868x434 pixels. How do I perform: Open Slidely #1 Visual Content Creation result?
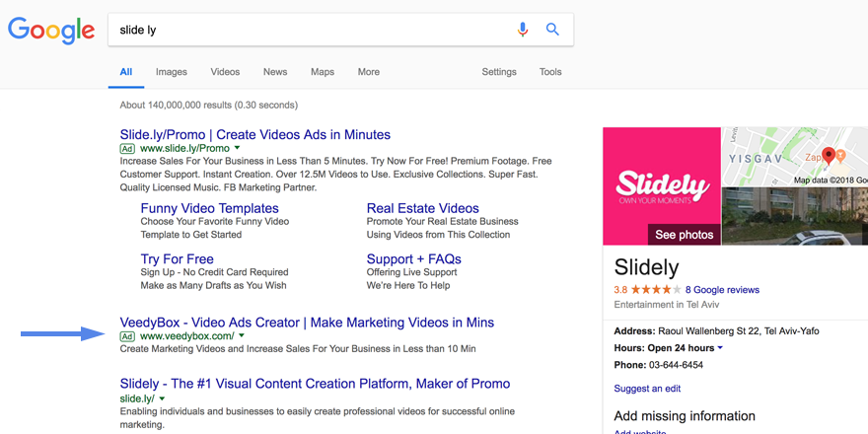[x=315, y=384]
